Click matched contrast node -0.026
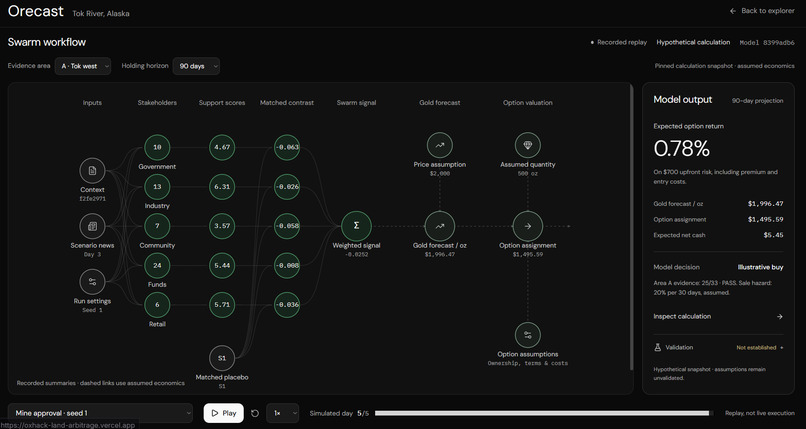 [287, 187]
